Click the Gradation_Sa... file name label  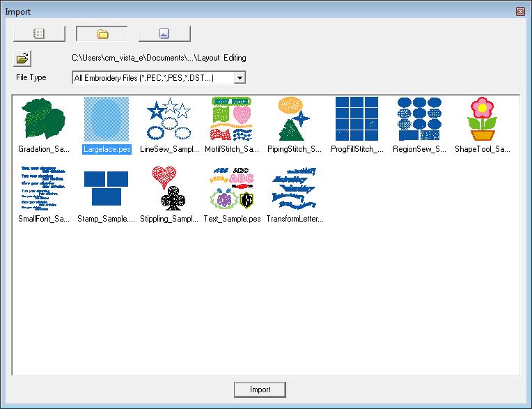(44, 149)
